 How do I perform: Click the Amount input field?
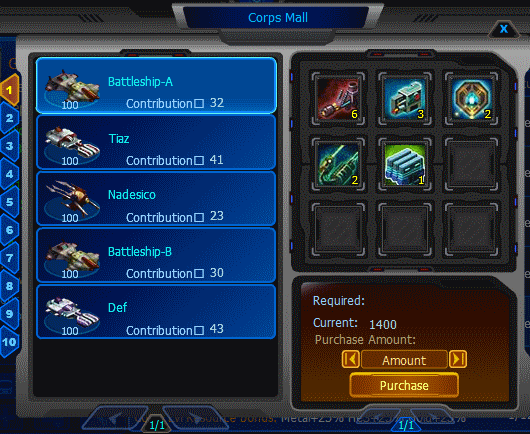point(404,360)
